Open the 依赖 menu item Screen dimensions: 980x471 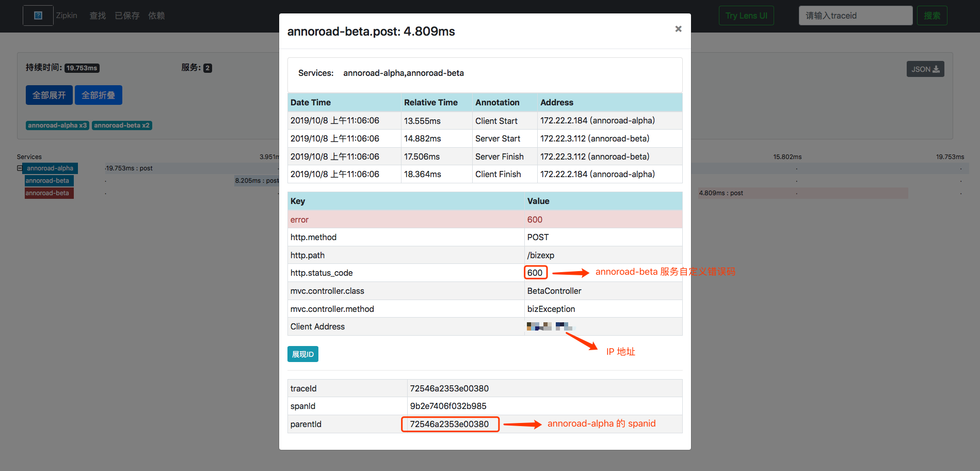[x=156, y=15]
